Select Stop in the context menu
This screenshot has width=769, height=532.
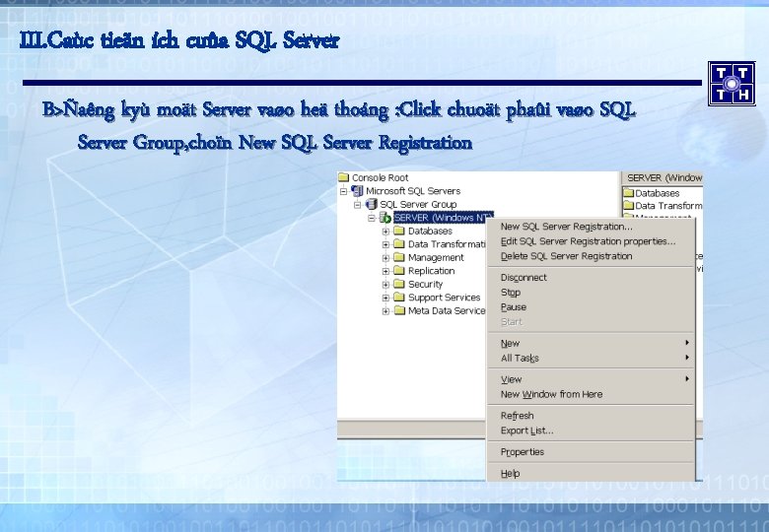click(x=591, y=292)
